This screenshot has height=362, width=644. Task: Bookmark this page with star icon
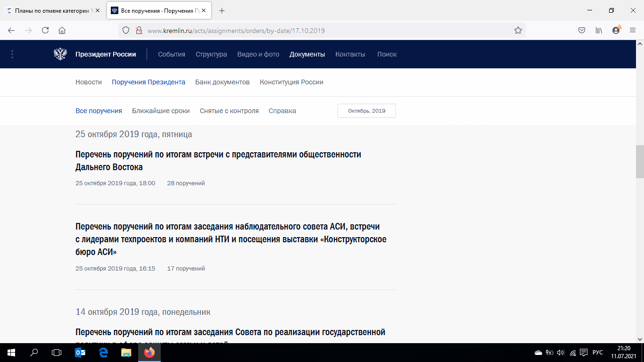click(518, 30)
